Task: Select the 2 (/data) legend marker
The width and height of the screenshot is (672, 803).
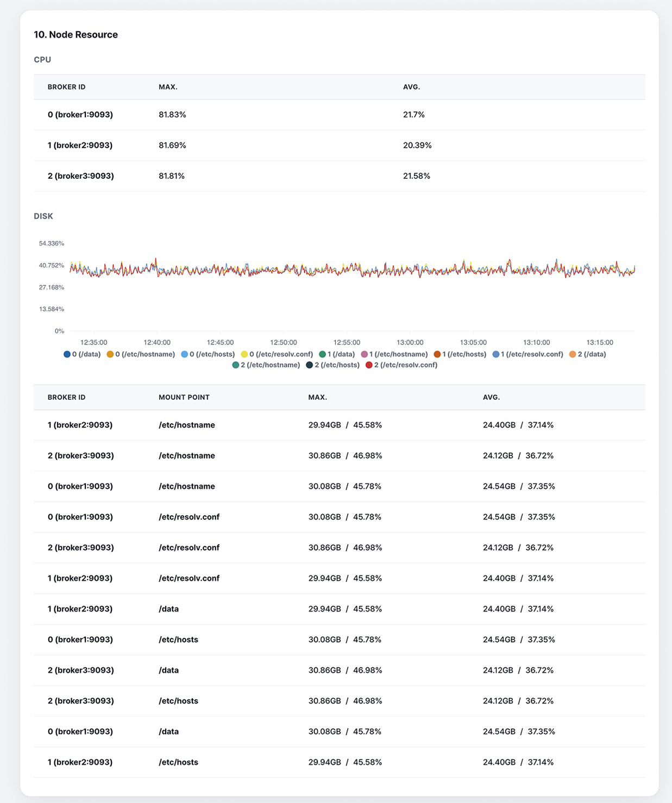Action: pos(573,354)
